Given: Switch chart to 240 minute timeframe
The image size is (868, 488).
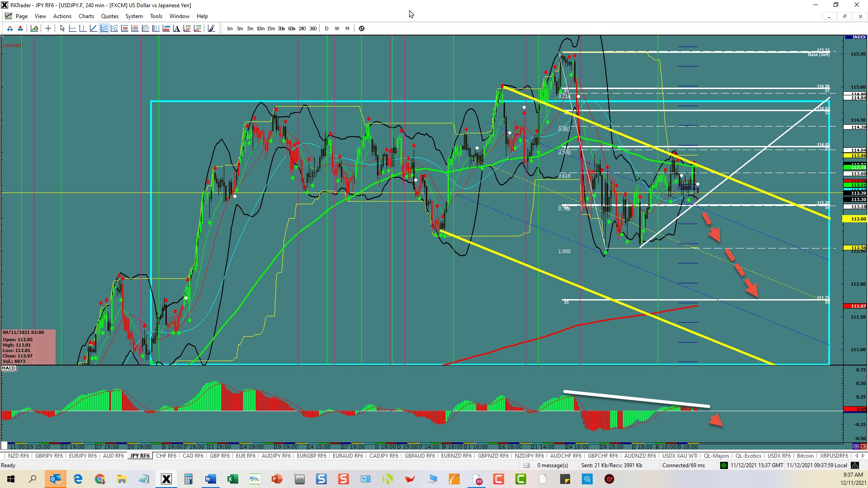Looking at the screenshot, I should pyautogui.click(x=302, y=28).
